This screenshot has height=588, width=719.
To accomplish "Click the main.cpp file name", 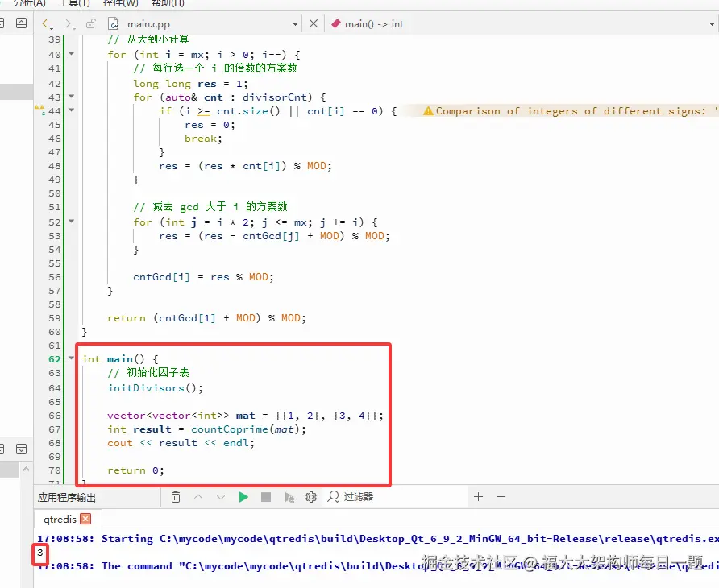I will pos(148,24).
